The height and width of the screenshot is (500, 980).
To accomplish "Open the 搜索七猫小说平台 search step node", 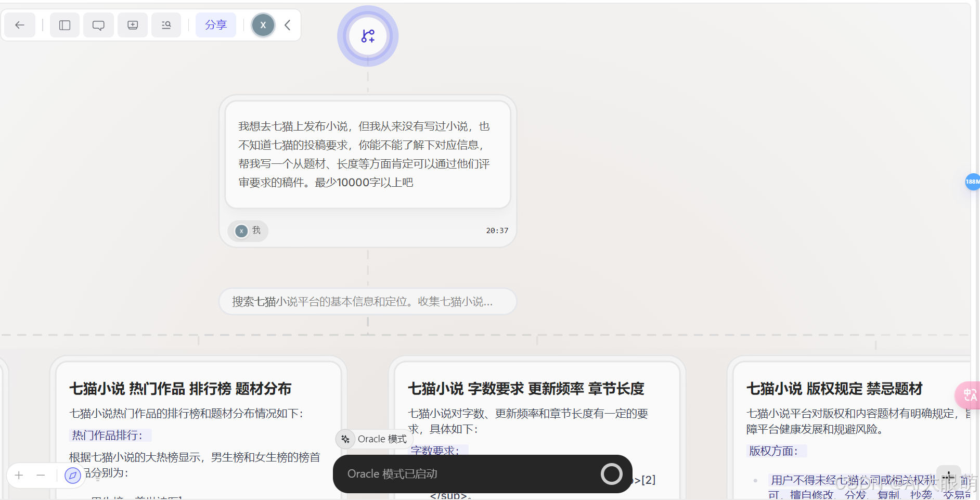I will click(x=368, y=302).
